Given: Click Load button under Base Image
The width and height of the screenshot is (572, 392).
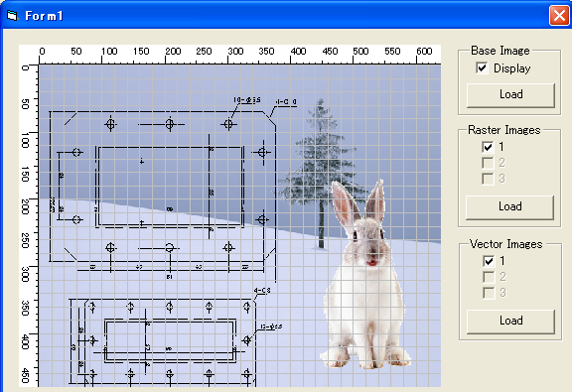Looking at the screenshot, I should [510, 95].
